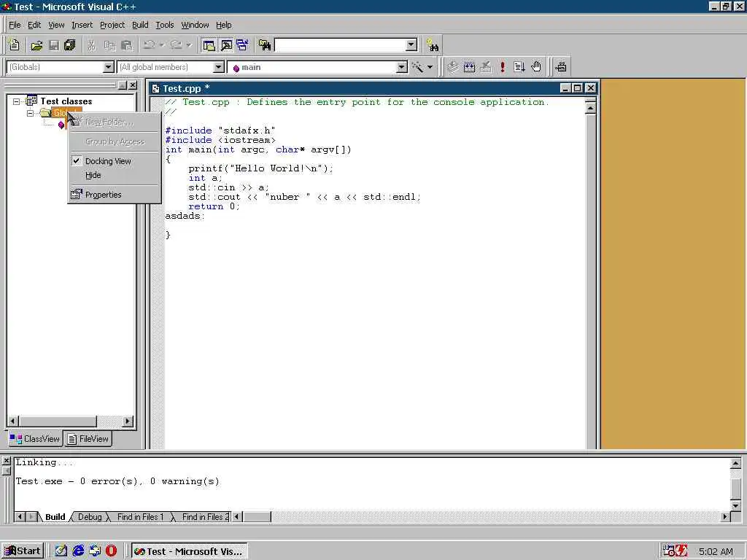Image resolution: width=747 pixels, height=560 pixels.
Task: Click the Cut scissors icon
Action: [91, 45]
